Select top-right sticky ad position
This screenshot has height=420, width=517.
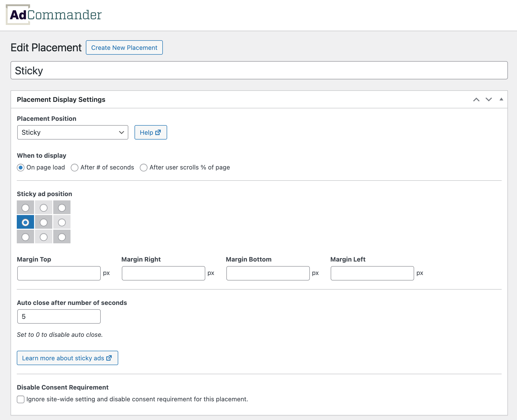tap(62, 208)
